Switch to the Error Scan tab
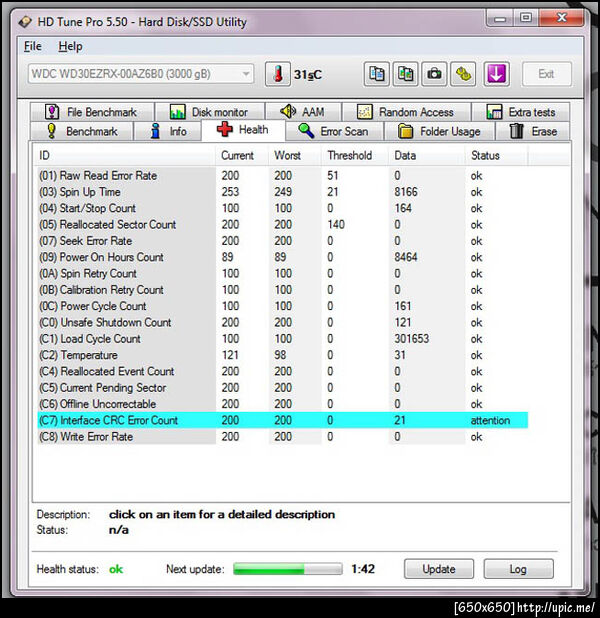This screenshot has width=600, height=618. pos(334,131)
